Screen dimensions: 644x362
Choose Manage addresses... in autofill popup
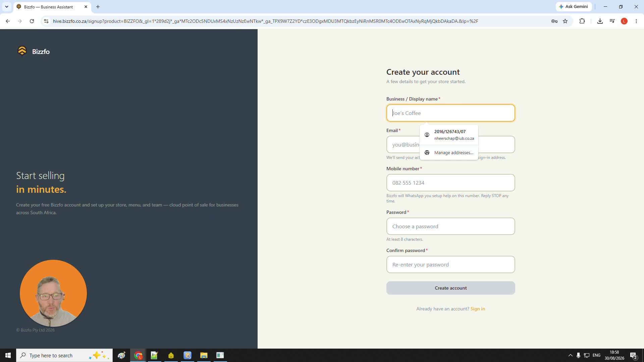[449, 153]
